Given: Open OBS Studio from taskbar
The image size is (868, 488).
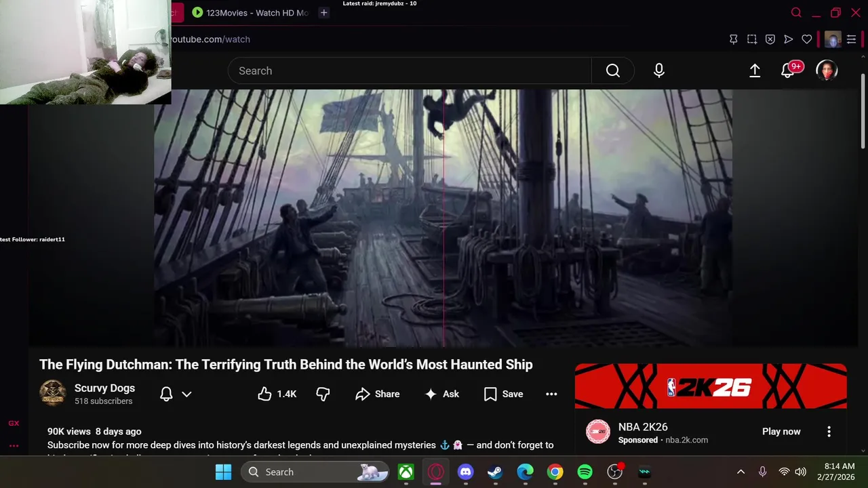Looking at the screenshot, I should (x=615, y=472).
